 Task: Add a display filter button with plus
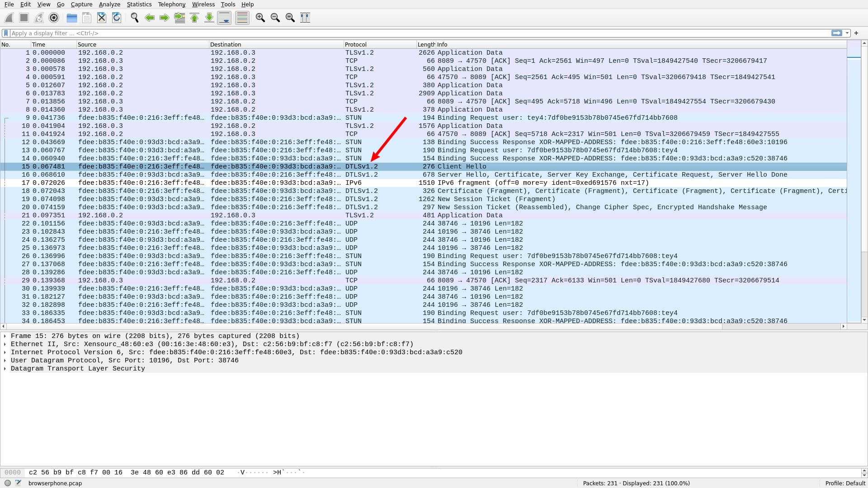pyautogui.click(x=856, y=33)
